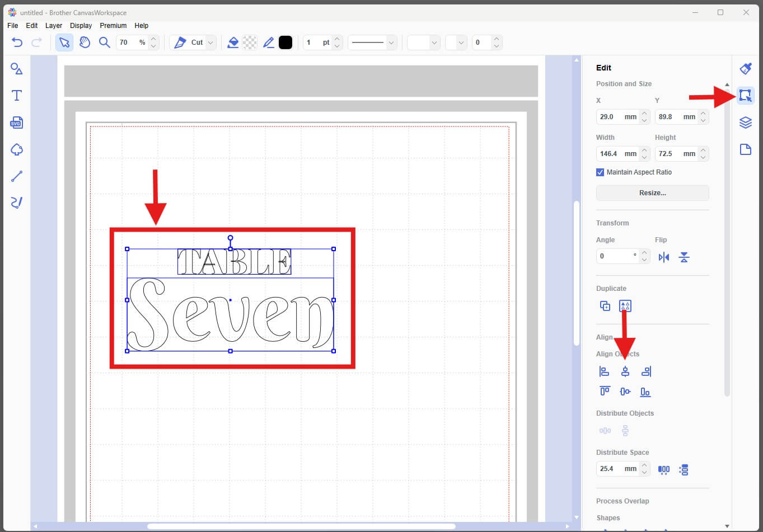Viewport: 763px width, 532px height.
Task: Expand the Cut operation dropdown
Action: point(210,43)
